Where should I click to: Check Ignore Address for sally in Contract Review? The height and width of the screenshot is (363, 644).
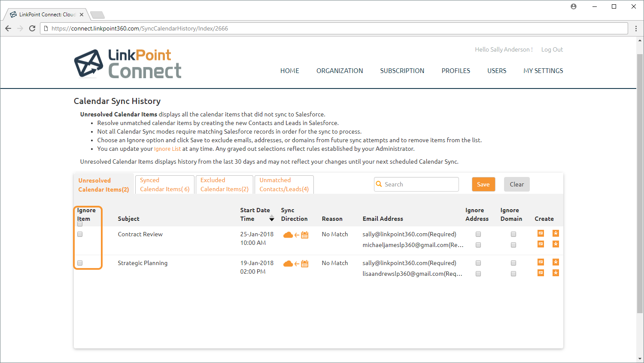478,234
